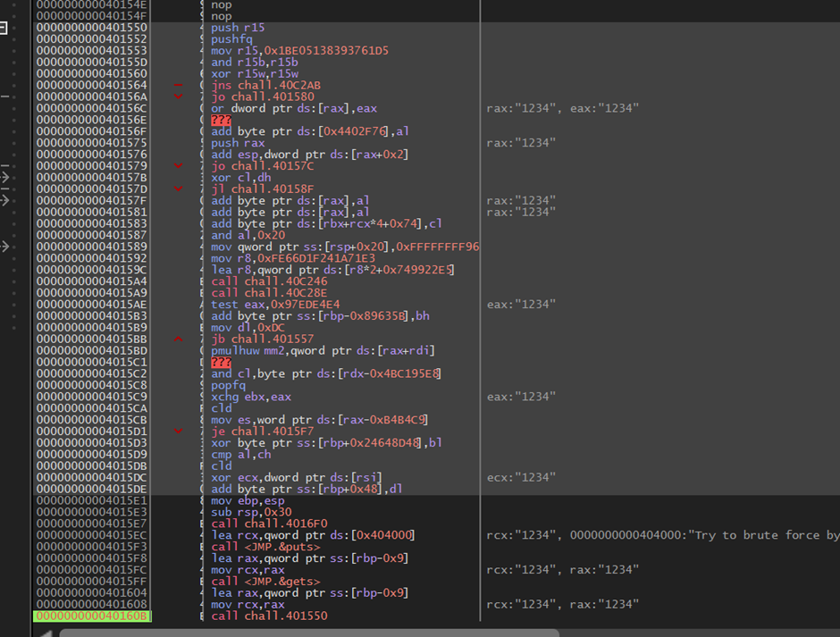Select the 'and r15b,r15b' instruction

[x=255, y=63]
